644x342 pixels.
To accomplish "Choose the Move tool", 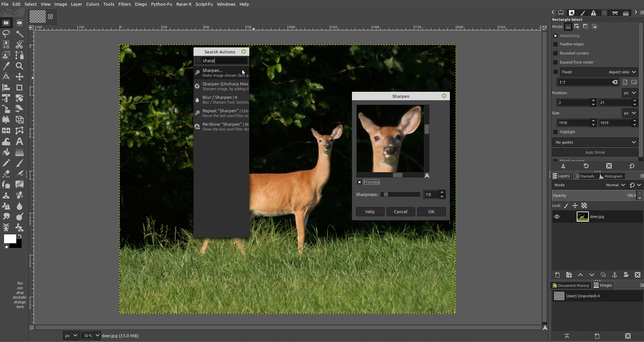I will pyautogui.click(x=20, y=77).
